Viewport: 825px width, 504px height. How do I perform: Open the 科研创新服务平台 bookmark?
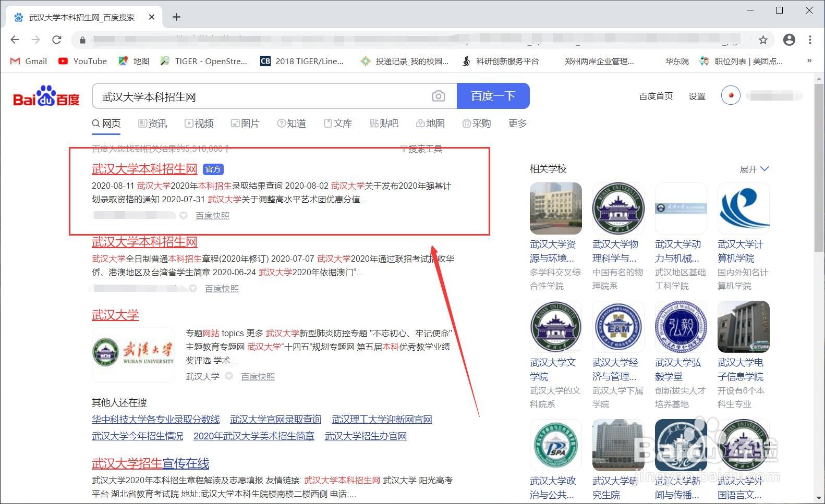tap(500, 61)
